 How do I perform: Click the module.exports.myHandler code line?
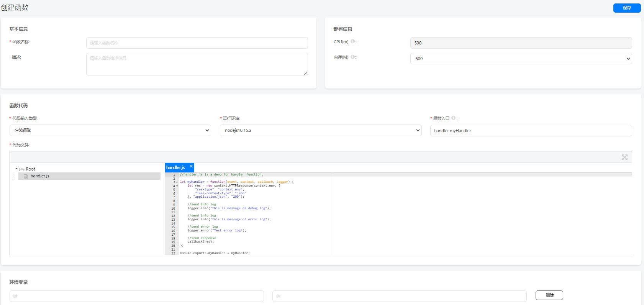[x=215, y=253]
